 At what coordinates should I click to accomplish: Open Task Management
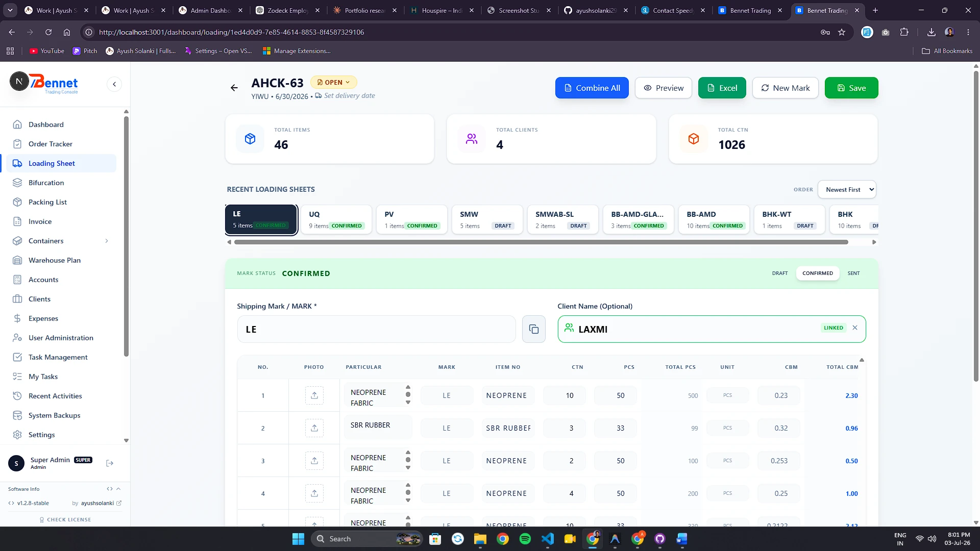pos(61,357)
